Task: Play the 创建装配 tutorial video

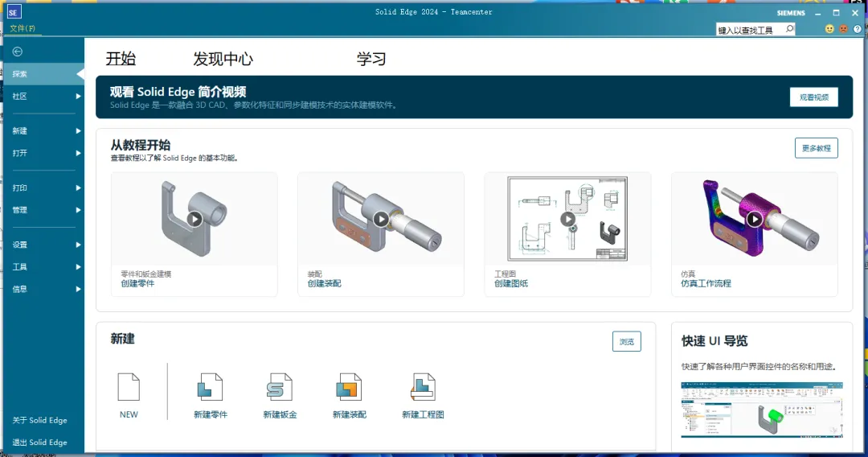Action: tap(381, 219)
